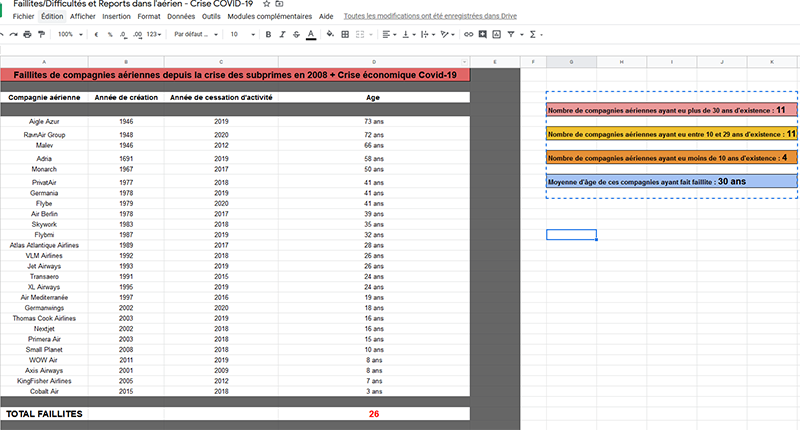This screenshot has height=430, width=800.
Task: Select the 'Cobalt Air' cell
Action: [44, 391]
